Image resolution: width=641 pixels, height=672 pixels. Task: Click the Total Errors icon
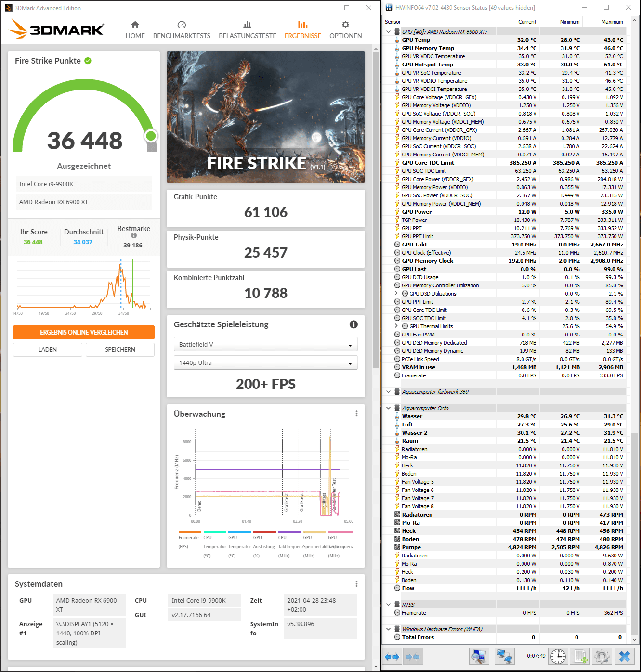(397, 637)
